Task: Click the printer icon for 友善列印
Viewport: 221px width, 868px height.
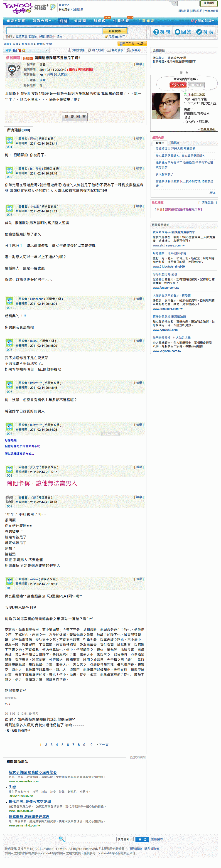Action: pos(128,50)
